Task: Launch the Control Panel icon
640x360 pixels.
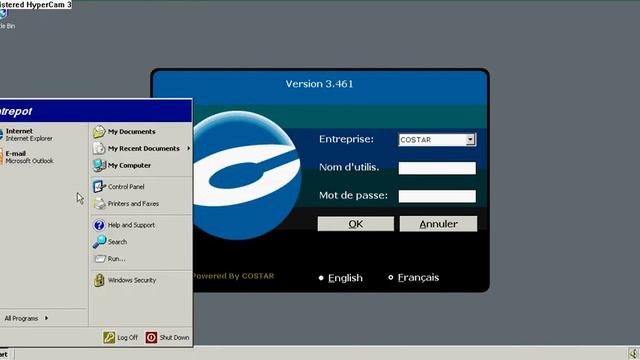Action: coord(99,187)
